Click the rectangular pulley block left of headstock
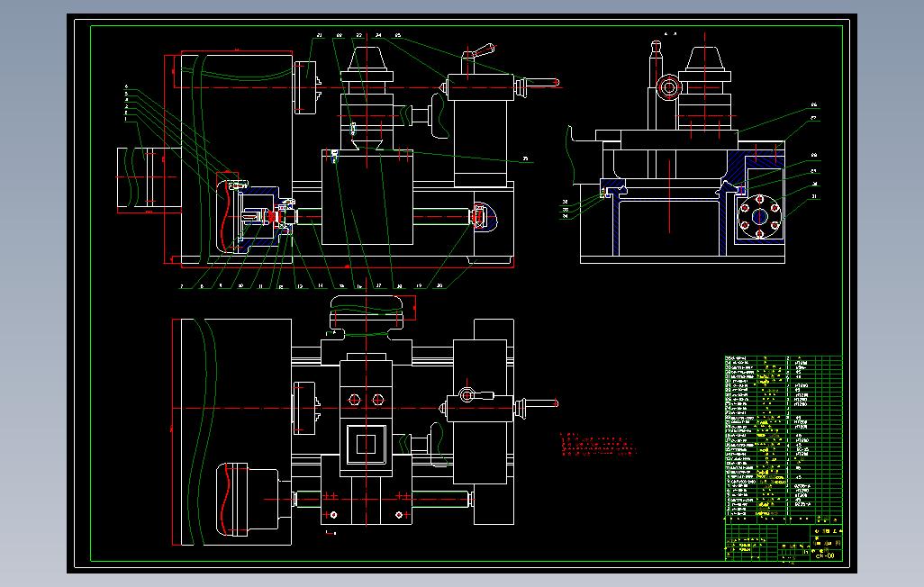924x587 pixels. (x=149, y=177)
